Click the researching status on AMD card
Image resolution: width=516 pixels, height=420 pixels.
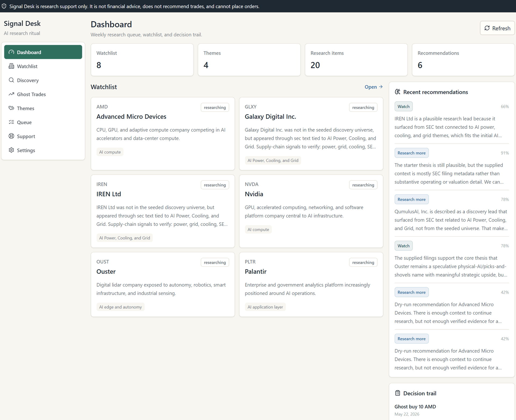pyautogui.click(x=215, y=107)
